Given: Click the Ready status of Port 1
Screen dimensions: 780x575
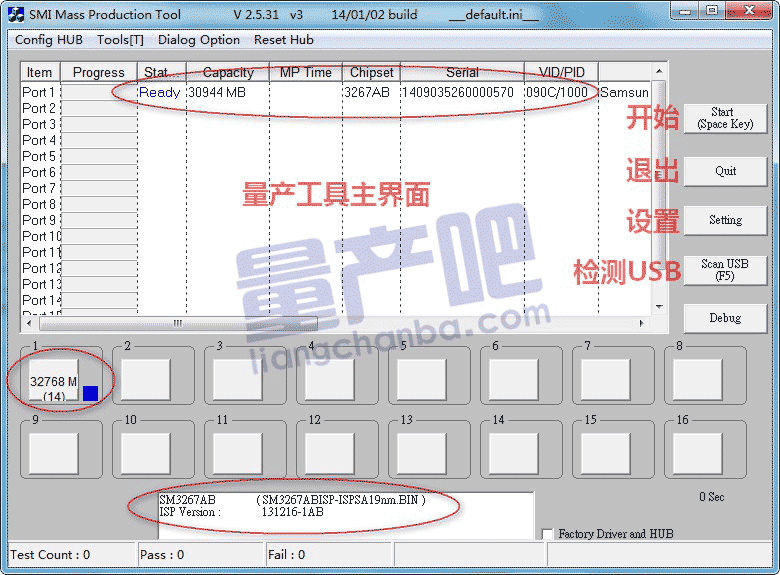Looking at the screenshot, I should [x=159, y=93].
